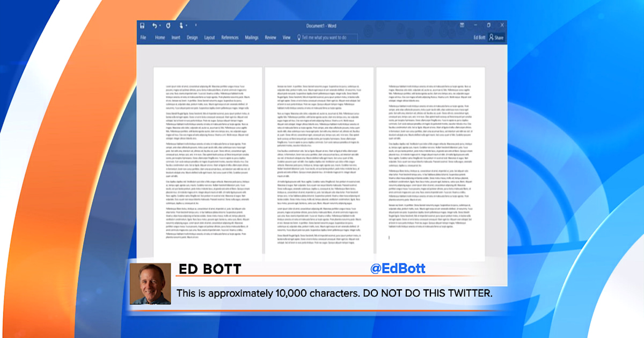This screenshot has height=338, width=644.
Task: Click the ED BOTT name caption
Action: click(210, 269)
